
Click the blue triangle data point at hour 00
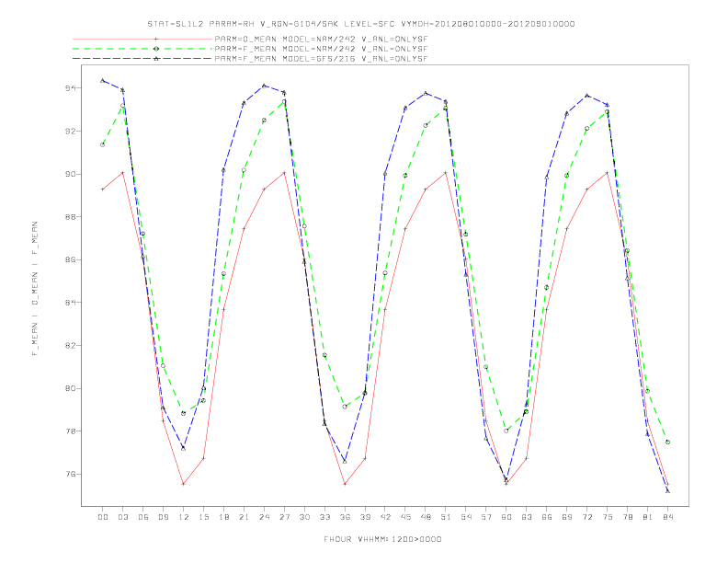coord(103,80)
